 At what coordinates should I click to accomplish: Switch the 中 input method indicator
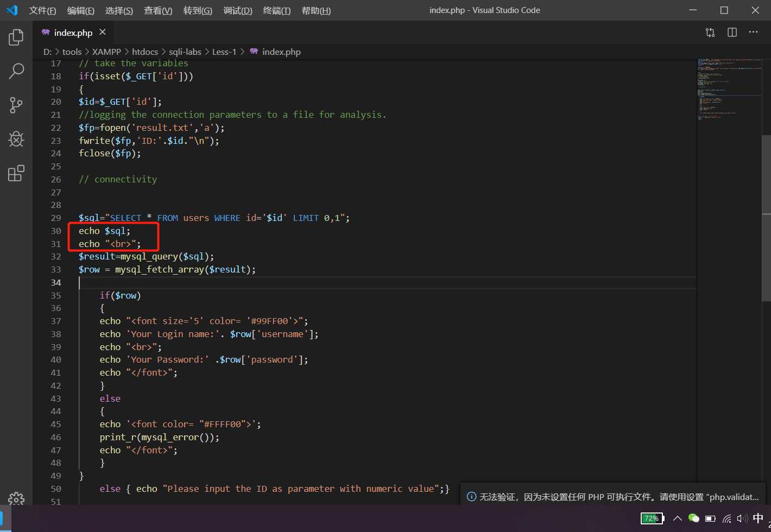click(758, 518)
